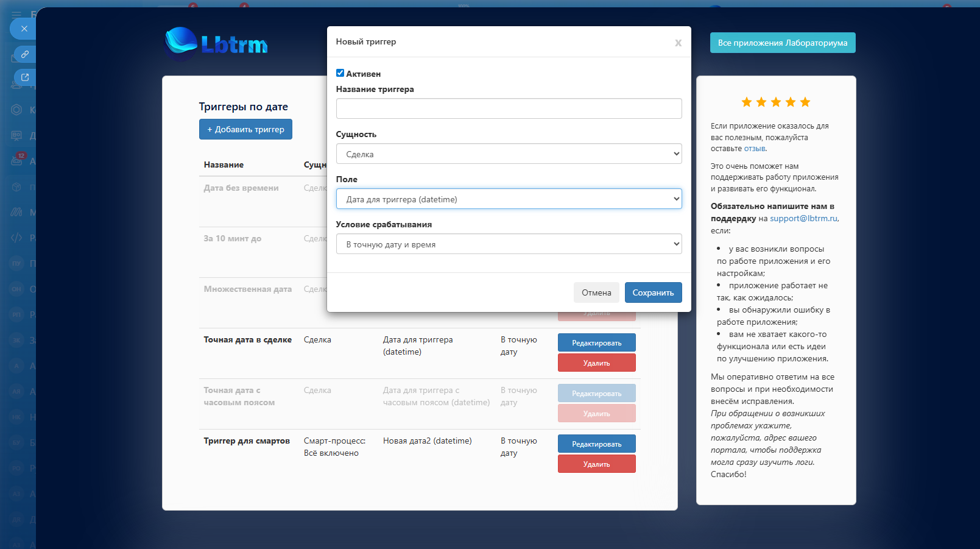Click the open in new window icon
Viewport: 980px width, 549px height.
[x=25, y=77]
